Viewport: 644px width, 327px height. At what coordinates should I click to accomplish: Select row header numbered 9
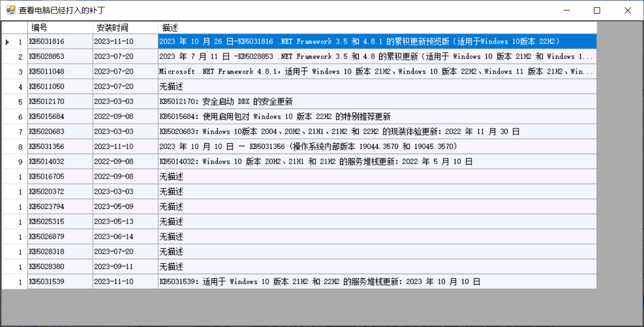point(15,161)
